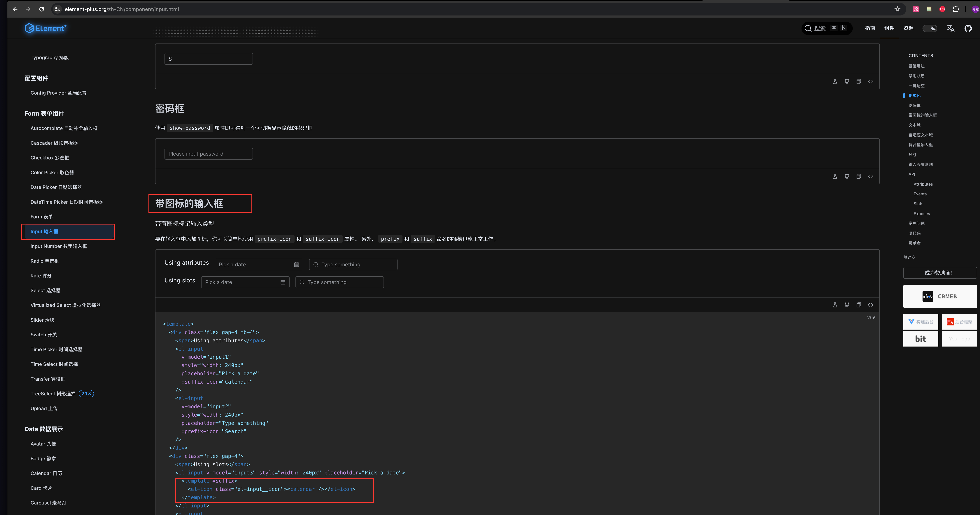Image resolution: width=980 pixels, height=515 pixels.
Task: Open Input Number 数字输入框 page
Action: (59, 246)
